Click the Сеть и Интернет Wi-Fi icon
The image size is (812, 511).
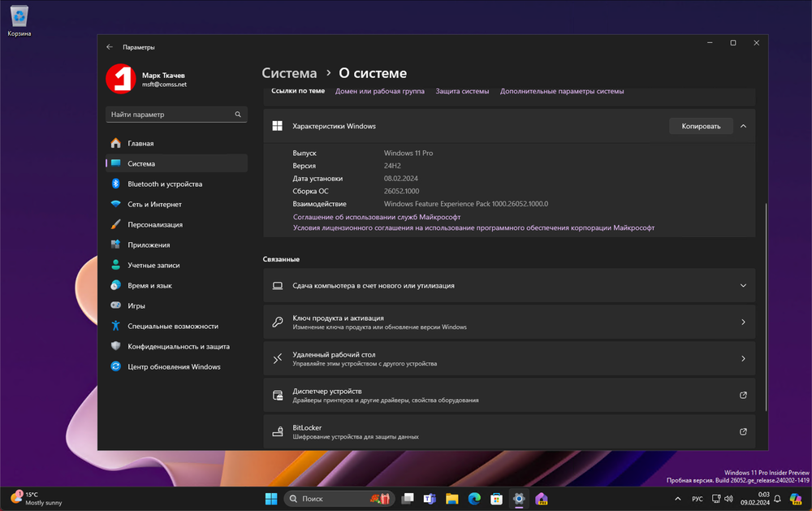[115, 204]
